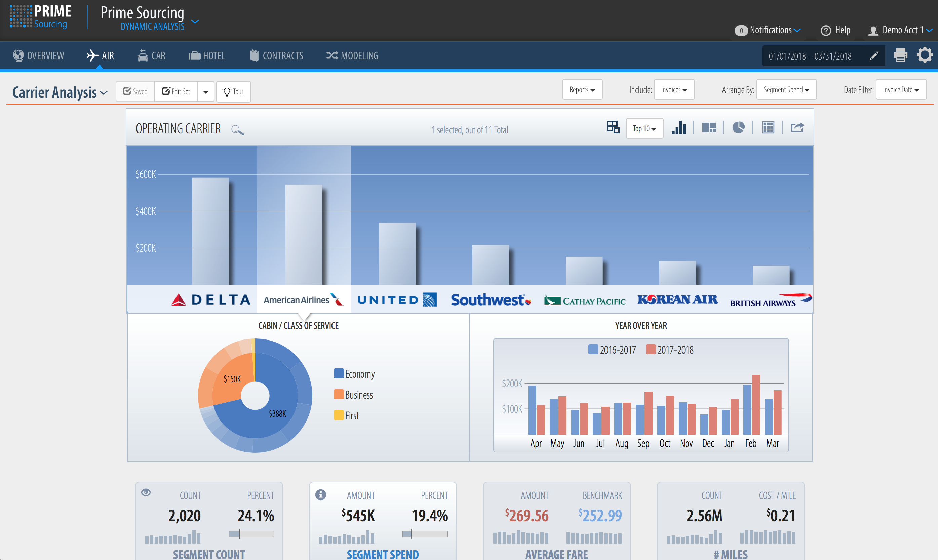Open the Top 10 dropdown
938x560 pixels.
pyautogui.click(x=644, y=129)
